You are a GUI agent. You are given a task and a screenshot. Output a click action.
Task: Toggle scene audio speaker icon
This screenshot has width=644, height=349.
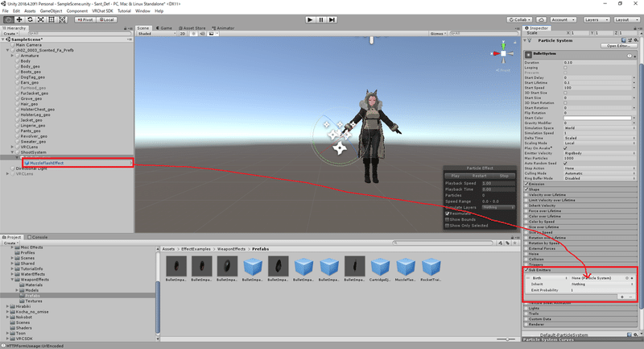pos(202,34)
